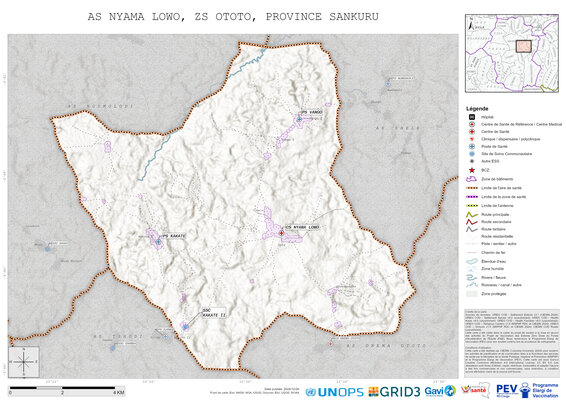Click the orange Limite de l'aire de santé swatch
The height and width of the screenshot is (400, 566).
click(x=472, y=188)
